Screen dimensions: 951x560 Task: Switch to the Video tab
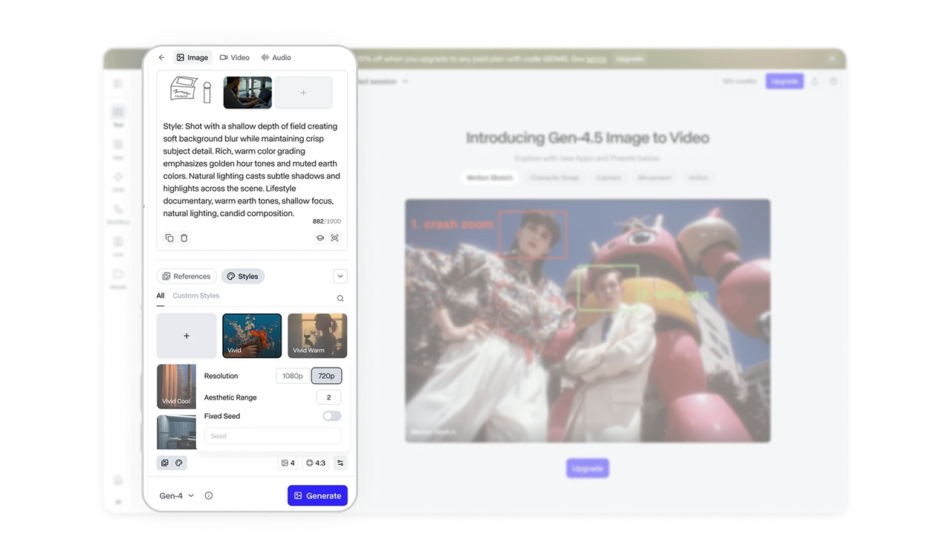click(235, 58)
